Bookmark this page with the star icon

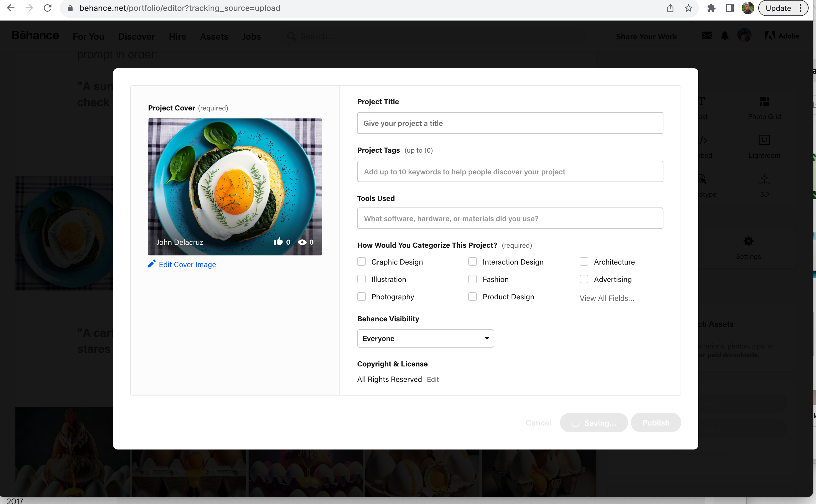click(x=688, y=8)
